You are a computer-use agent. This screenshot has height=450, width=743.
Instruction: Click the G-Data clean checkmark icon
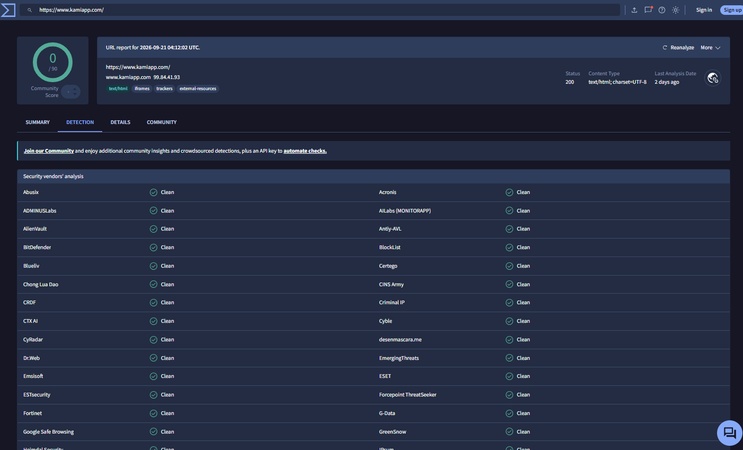[x=509, y=413]
